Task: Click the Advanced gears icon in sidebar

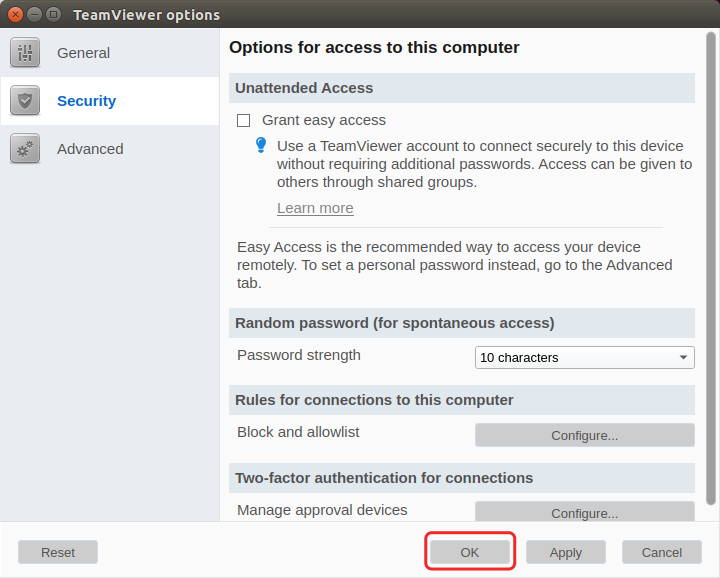Action: (25, 149)
